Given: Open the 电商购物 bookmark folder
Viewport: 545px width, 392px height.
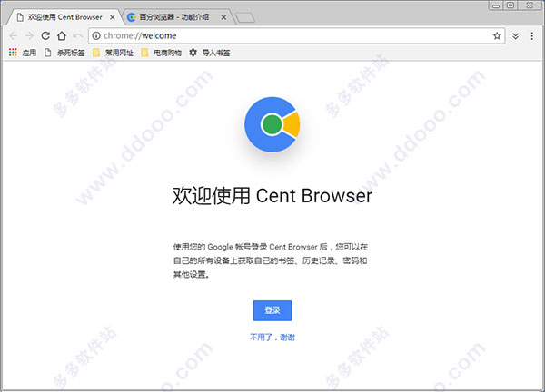Looking at the screenshot, I should tap(162, 53).
